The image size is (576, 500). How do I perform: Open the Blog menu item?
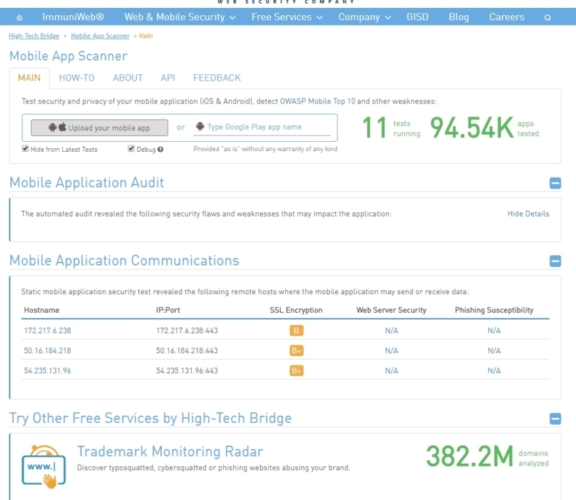[x=459, y=17]
